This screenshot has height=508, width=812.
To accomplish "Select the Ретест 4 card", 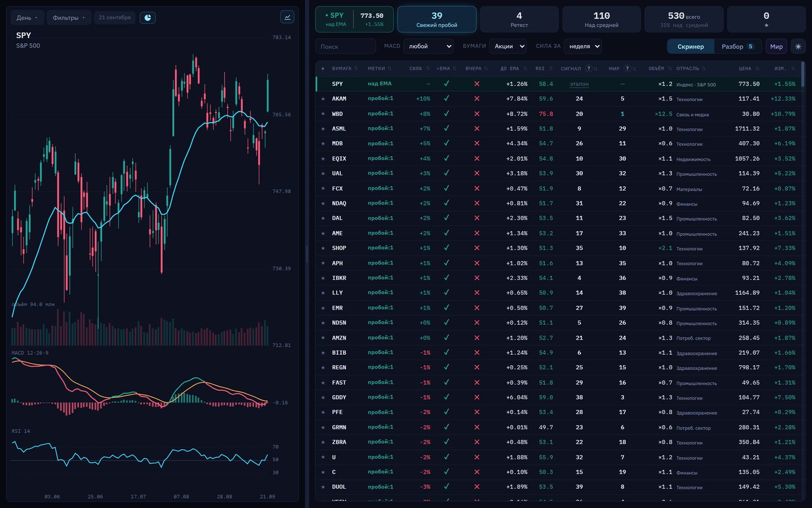I will click(519, 19).
